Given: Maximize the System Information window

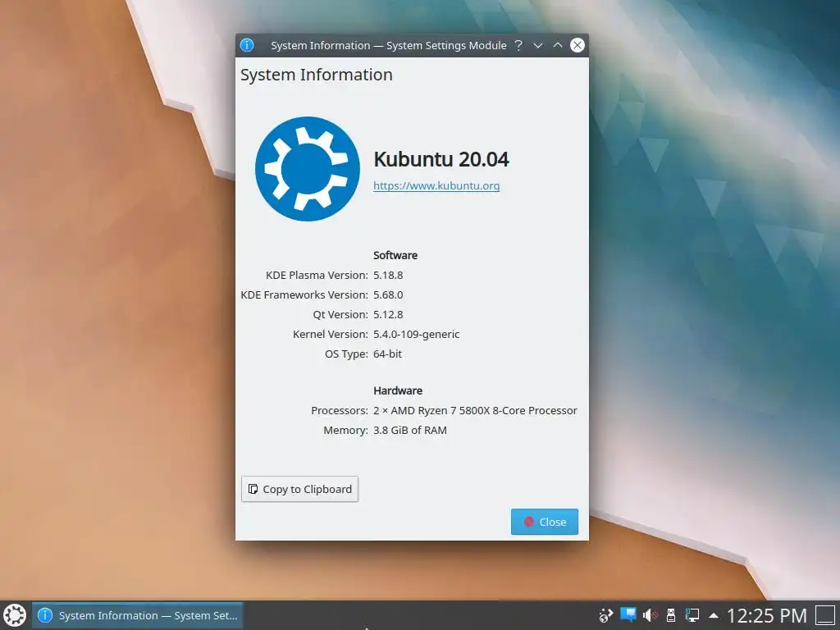Looking at the screenshot, I should (557, 45).
